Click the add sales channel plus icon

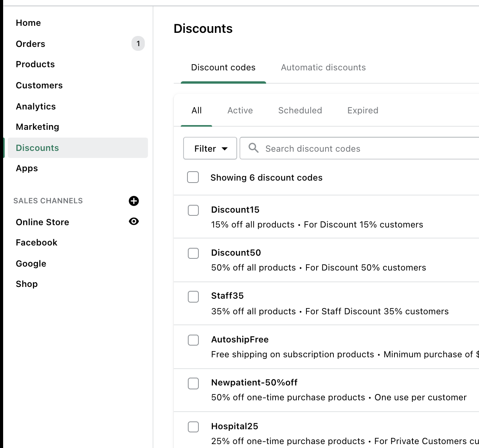point(134,201)
